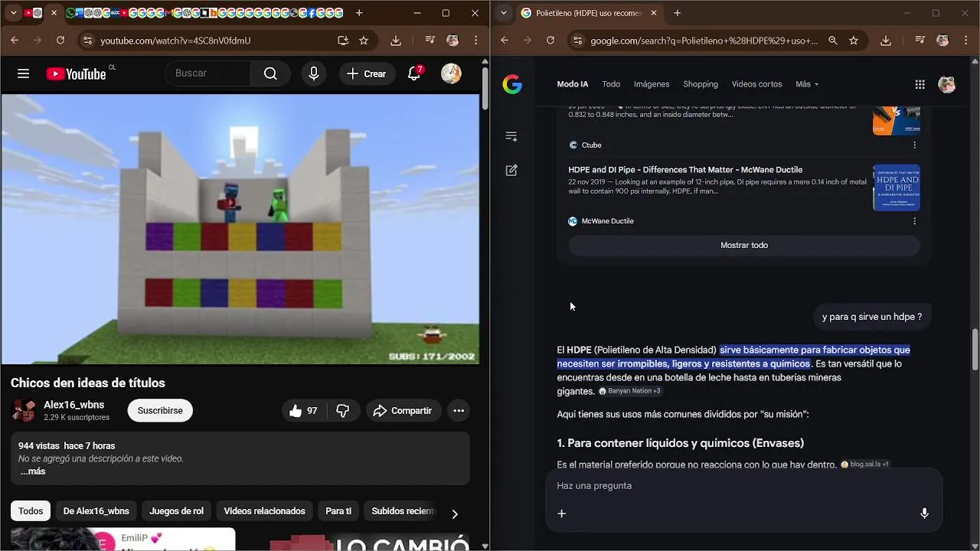980x551 pixels.
Task: Open HDPE and DI Pipe McWane link
Action: 685,170
